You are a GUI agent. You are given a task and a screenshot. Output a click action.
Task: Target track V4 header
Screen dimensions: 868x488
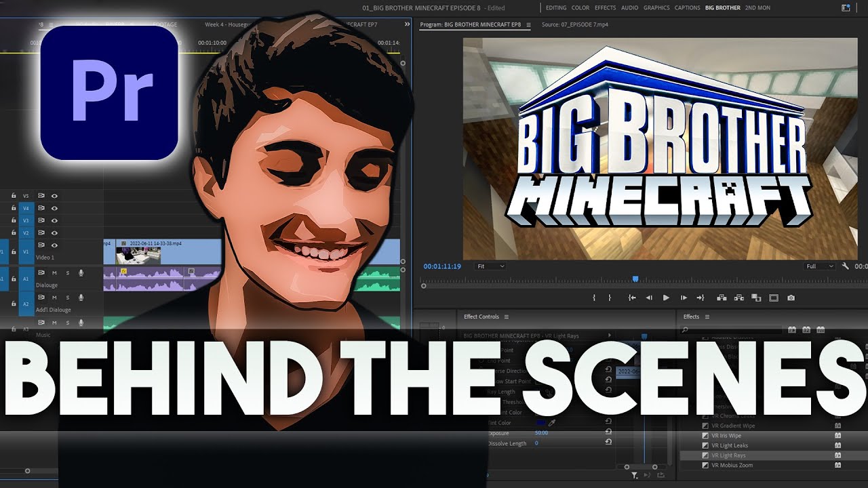point(26,208)
